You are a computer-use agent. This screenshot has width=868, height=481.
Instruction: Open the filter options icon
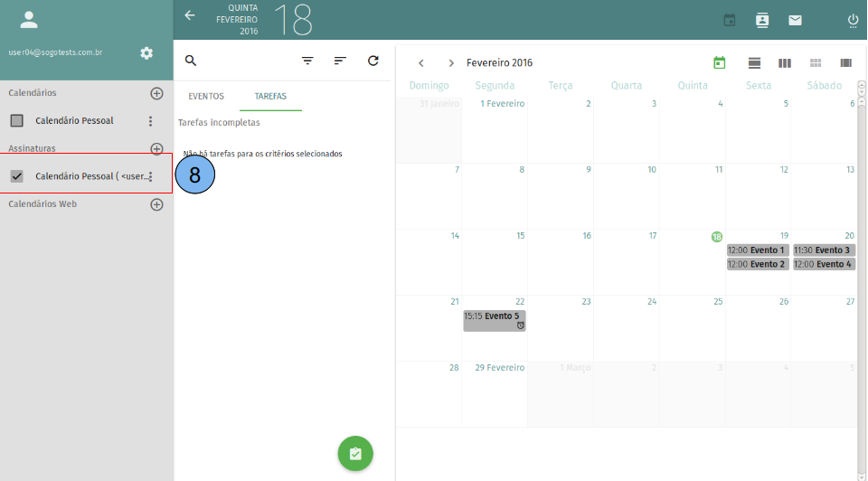(307, 61)
